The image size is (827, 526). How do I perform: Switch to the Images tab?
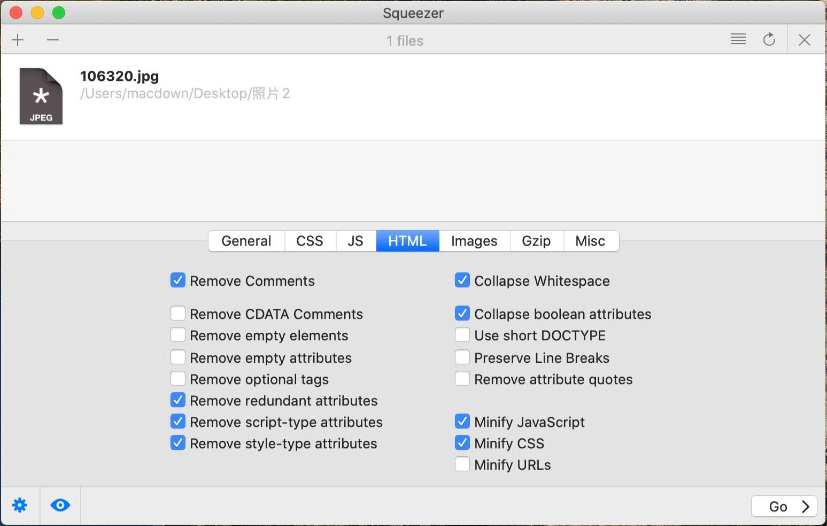coord(474,241)
